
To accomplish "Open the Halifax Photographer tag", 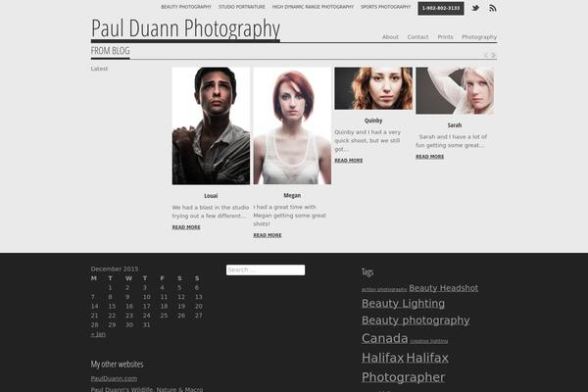I will [405, 367].
